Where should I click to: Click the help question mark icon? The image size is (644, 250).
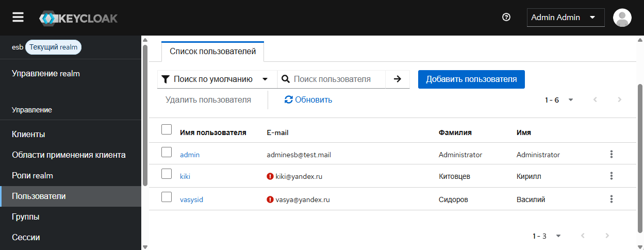pyautogui.click(x=506, y=18)
